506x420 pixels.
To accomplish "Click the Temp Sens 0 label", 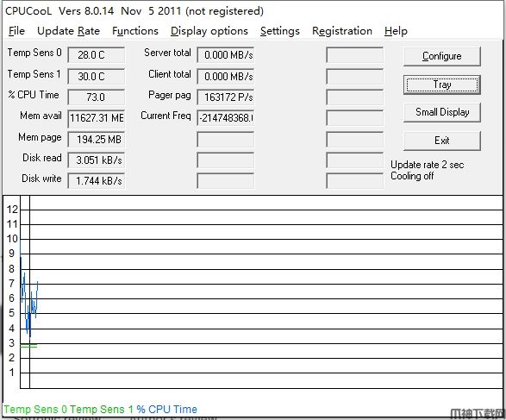I will 34,53.
